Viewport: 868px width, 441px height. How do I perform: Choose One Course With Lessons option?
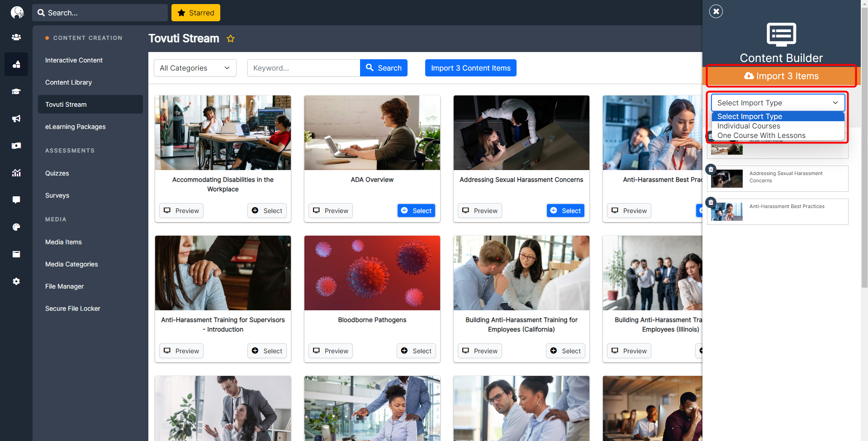tap(778, 135)
